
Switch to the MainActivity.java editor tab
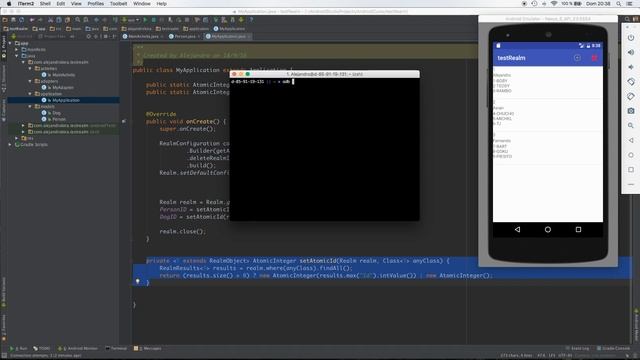tap(143, 36)
